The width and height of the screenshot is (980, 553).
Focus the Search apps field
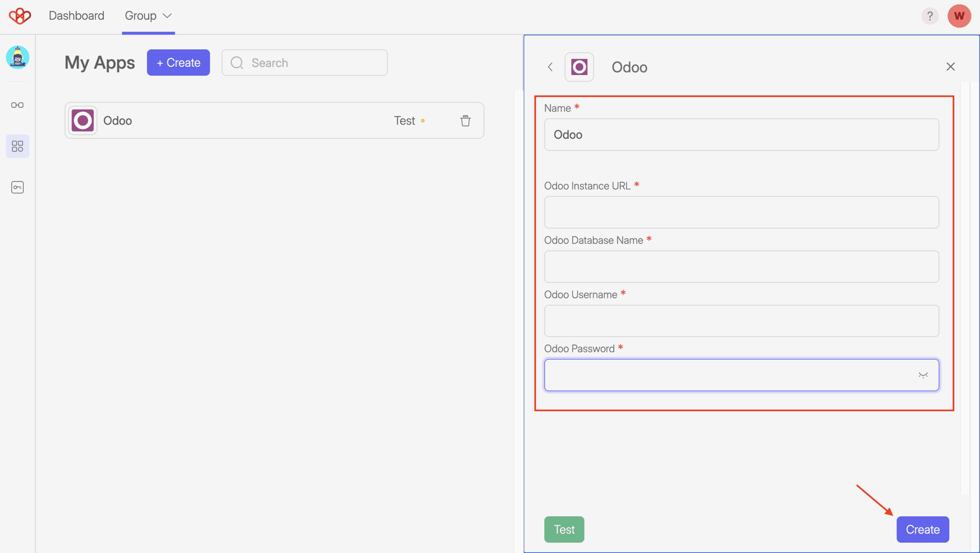pyautogui.click(x=304, y=62)
